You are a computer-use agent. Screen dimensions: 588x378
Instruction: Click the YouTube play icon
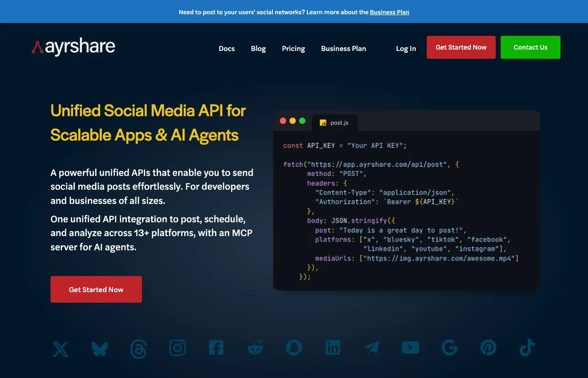(410, 348)
